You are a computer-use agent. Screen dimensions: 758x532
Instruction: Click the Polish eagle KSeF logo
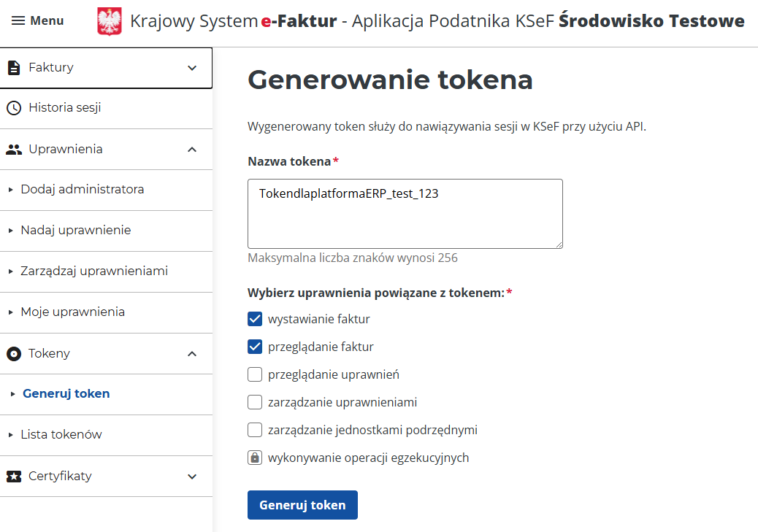point(108,20)
